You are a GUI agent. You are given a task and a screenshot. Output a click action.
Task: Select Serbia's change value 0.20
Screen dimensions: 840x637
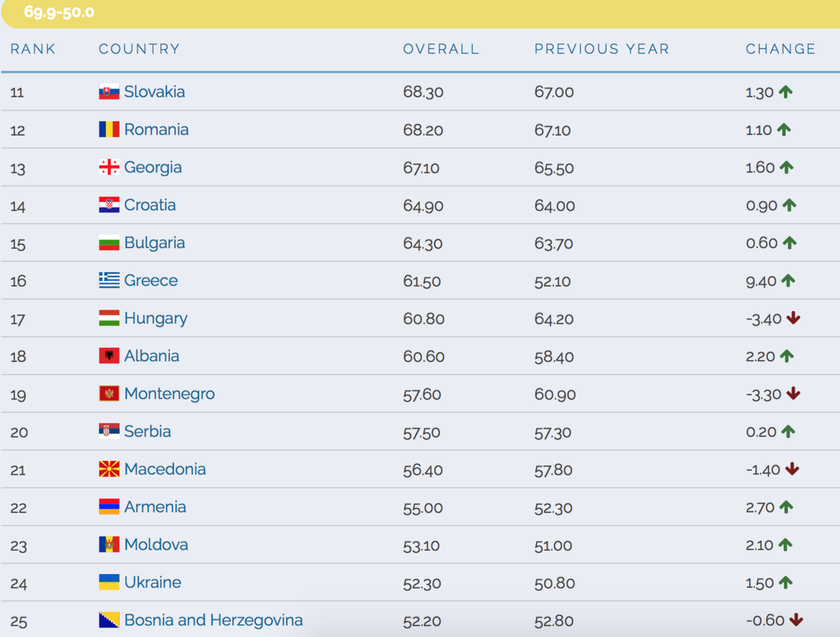click(x=761, y=432)
